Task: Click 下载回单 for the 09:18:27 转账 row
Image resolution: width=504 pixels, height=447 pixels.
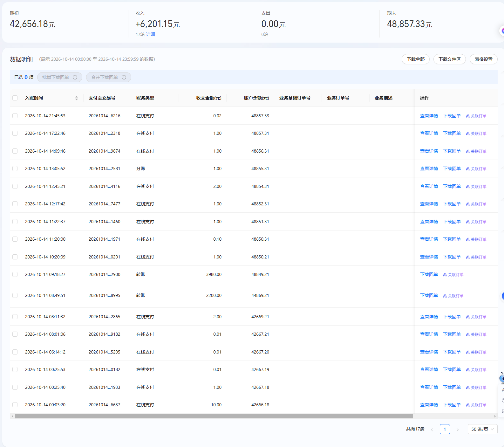Action: pyautogui.click(x=429, y=274)
